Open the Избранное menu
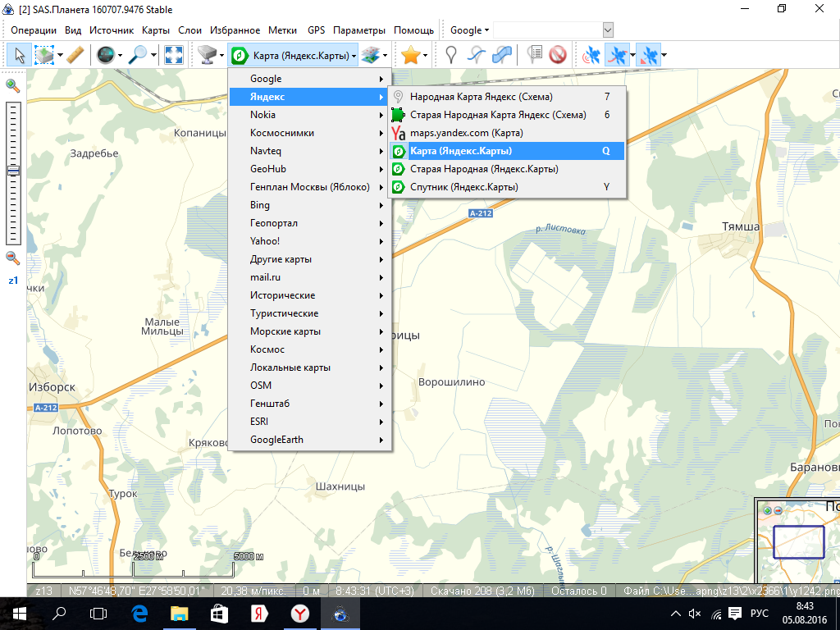 [235, 30]
